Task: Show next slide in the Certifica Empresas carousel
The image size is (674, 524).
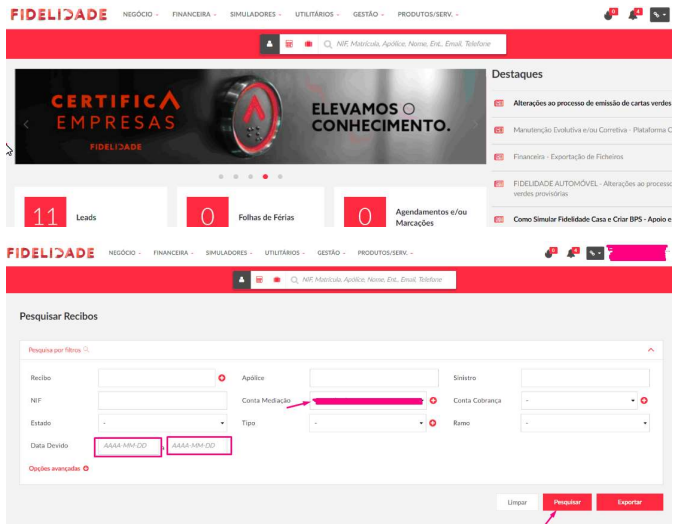Action: click(x=475, y=125)
